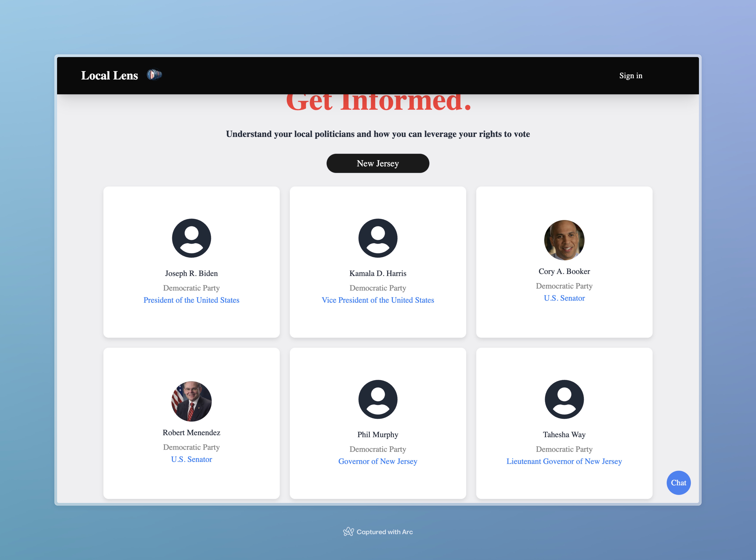Click the Local Lens logo icon
The height and width of the screenshot is (560, 756).
pos(154,75)
